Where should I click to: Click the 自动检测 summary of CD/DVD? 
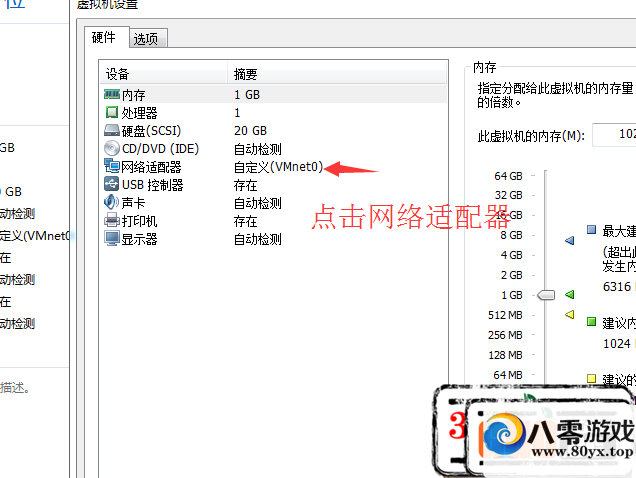pos(258,149)
